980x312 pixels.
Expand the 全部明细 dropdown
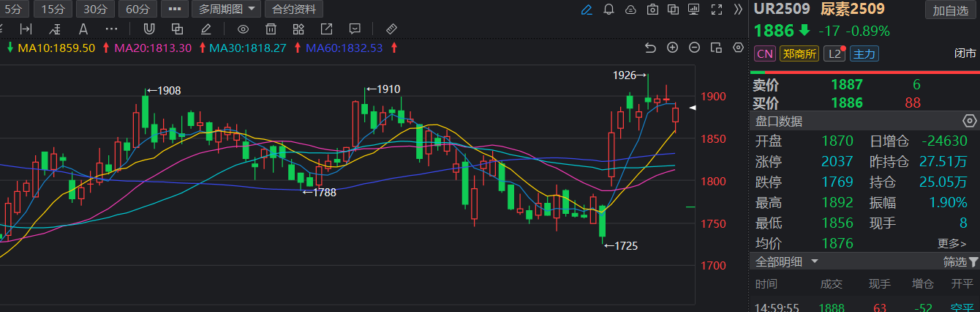(787, 261)
